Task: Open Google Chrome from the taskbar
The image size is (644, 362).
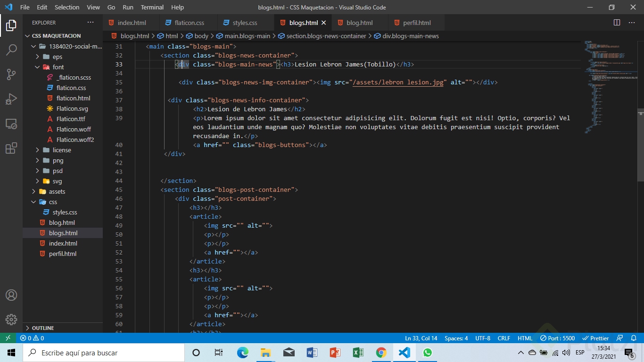Action: point(381,353)
